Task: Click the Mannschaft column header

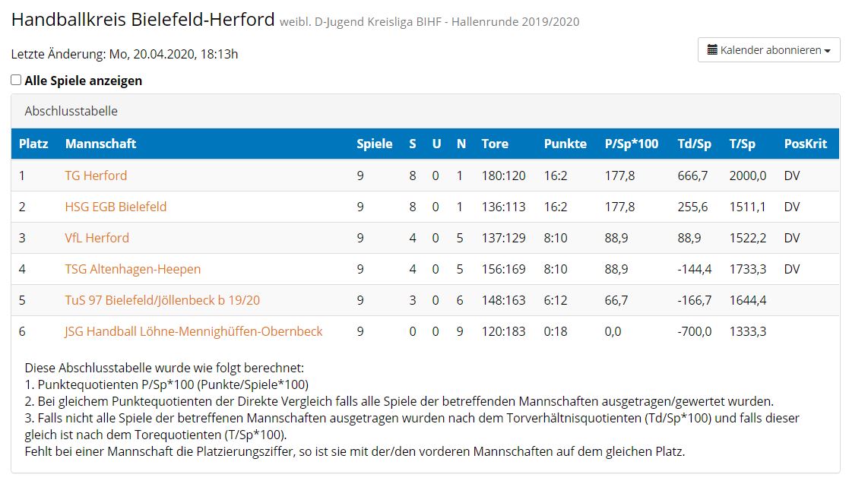Action: [101, 144]
